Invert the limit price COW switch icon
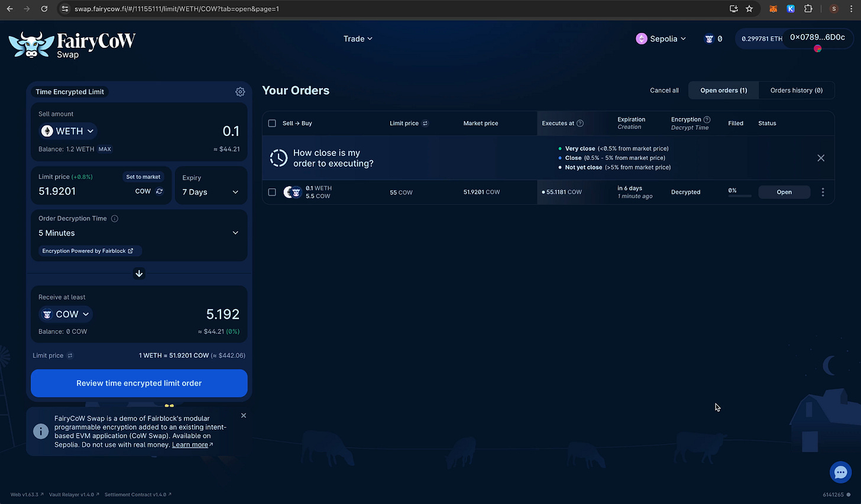This screenshot has height=504, width=861. [159, 191]
